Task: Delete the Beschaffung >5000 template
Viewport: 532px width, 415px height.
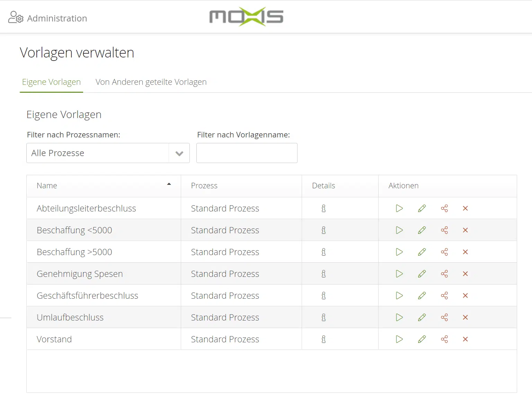Action: tap(465, 252)
